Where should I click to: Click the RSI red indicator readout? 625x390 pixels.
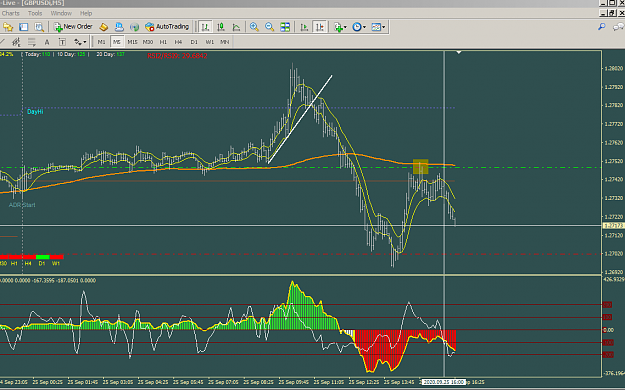pos(177,56)
